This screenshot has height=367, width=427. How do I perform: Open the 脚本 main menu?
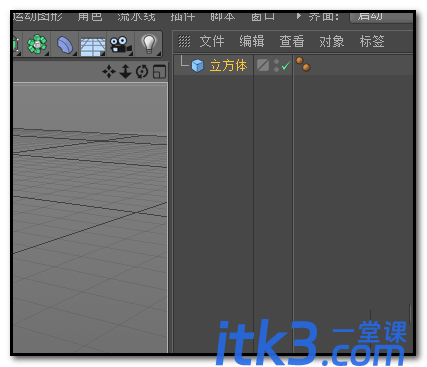click(x=222, y=16)
